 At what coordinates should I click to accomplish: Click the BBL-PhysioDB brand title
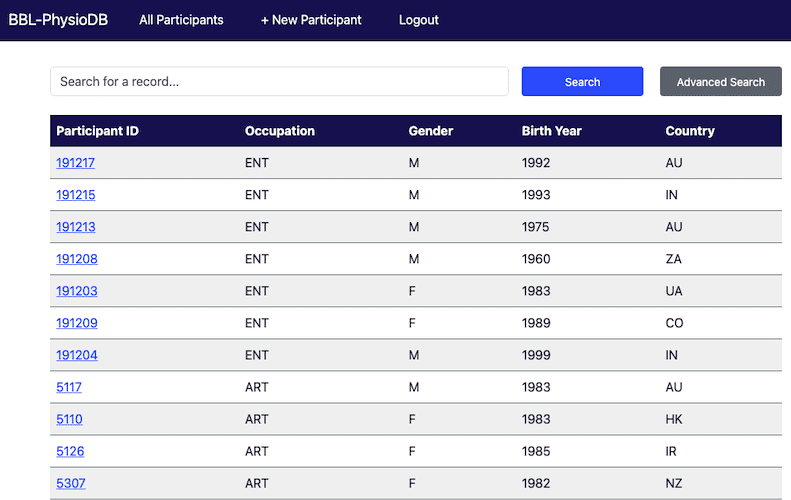58,20
